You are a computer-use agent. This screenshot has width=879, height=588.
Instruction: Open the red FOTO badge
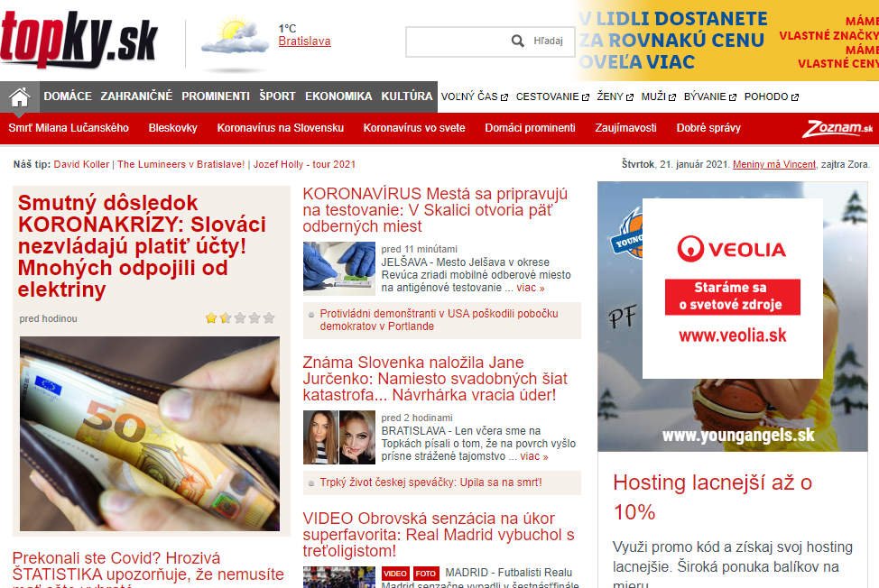[x=425, y=574]
